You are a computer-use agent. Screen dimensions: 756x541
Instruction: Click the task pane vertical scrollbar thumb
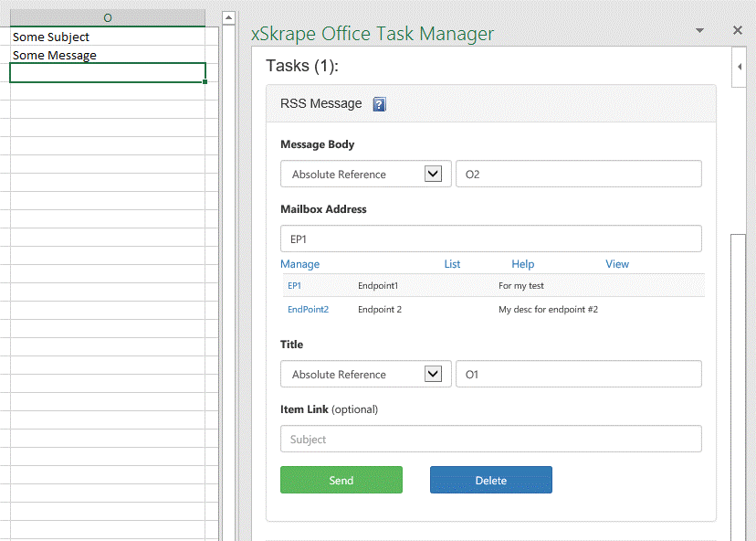pyautogui.click(x=738, y=386)
